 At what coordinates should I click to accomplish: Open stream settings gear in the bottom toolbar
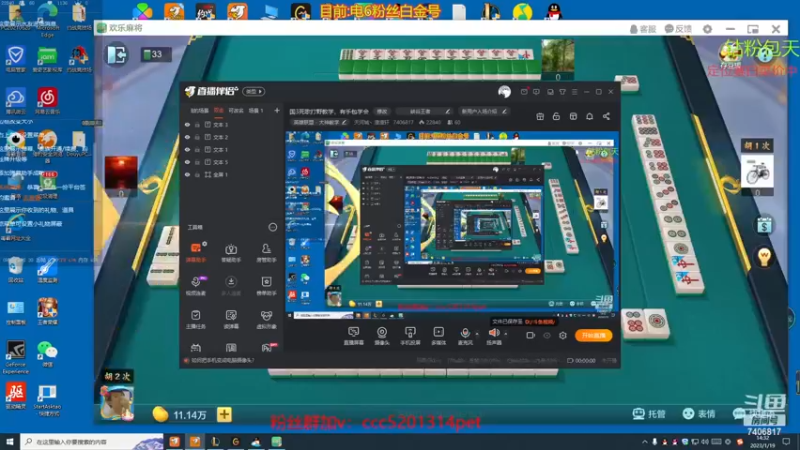point(563,335)
